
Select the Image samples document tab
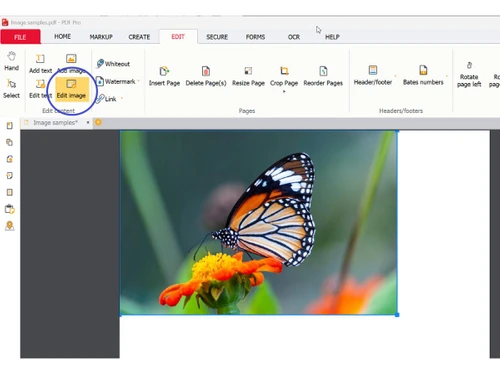click(55, 123)
